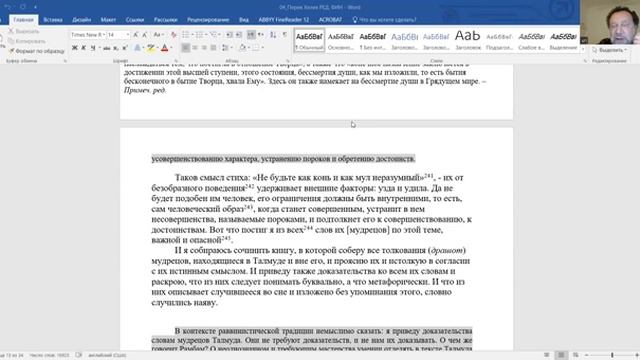The width and height of the screenshot is (640, 360).
Task: Toggle italic formatting (К)
Action: (x=84, y=48)
